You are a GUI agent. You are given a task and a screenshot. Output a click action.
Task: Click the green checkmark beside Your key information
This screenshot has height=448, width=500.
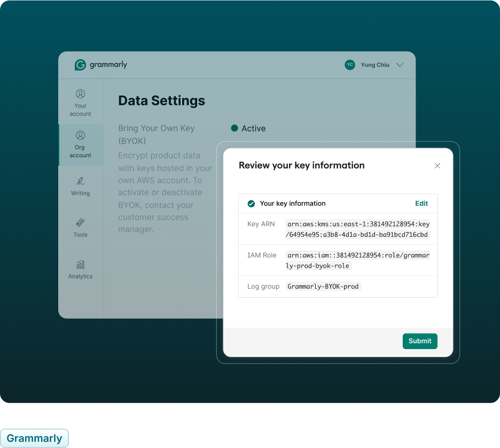(x=251, y=204)
